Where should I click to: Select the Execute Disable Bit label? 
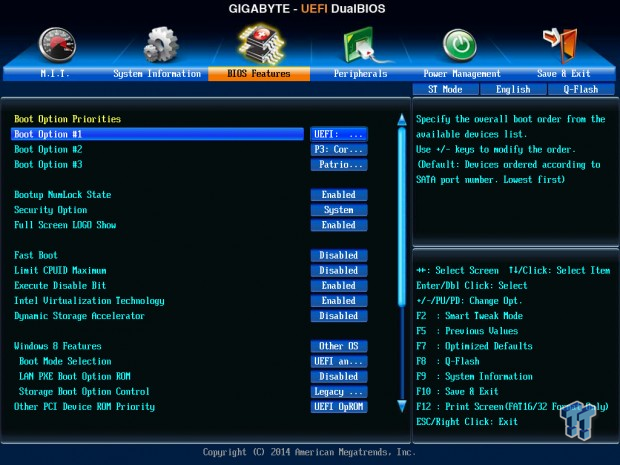60,285
